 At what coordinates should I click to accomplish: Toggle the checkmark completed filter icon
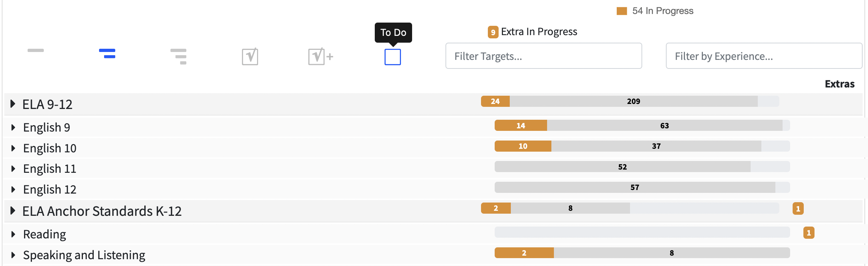coord(250,57)
